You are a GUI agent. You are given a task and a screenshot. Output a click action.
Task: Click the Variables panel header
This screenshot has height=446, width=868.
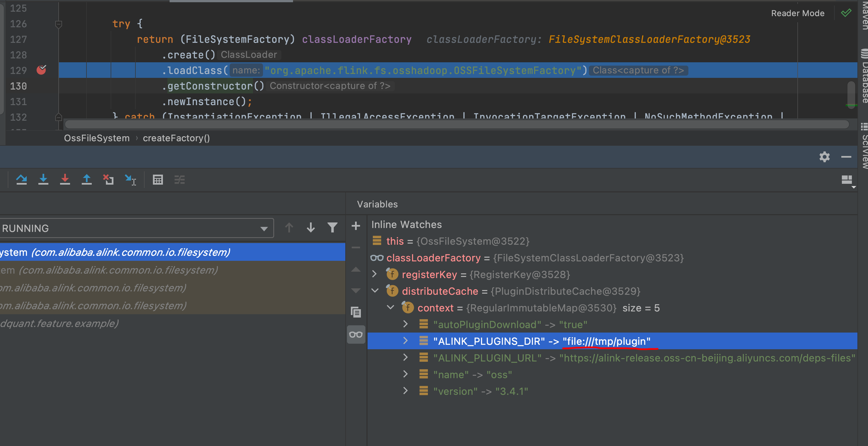point(377,204)
